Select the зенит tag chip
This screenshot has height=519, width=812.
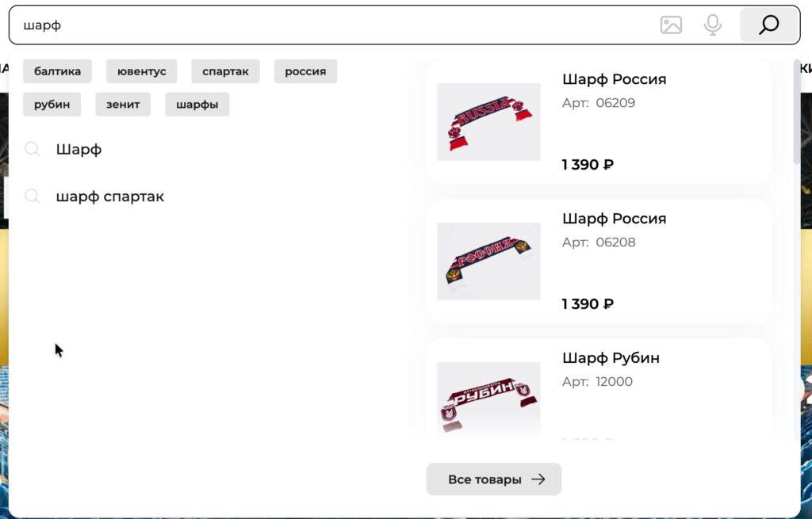[x=123, y=104]
